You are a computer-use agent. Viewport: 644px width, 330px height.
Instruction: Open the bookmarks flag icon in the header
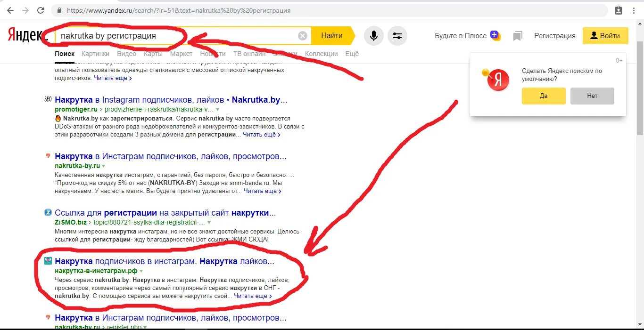tap(518, 36)
